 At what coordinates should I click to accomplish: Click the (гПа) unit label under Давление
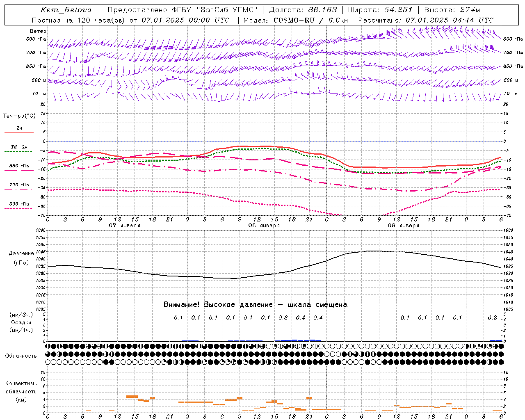click(21, 263)
